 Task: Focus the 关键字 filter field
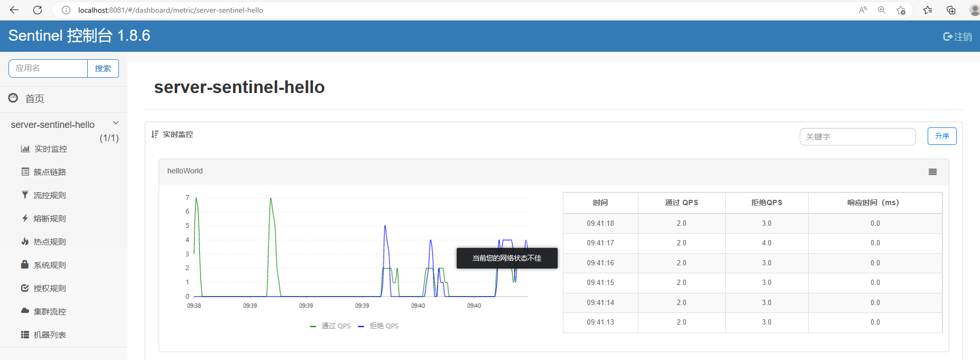coord(858,136)
